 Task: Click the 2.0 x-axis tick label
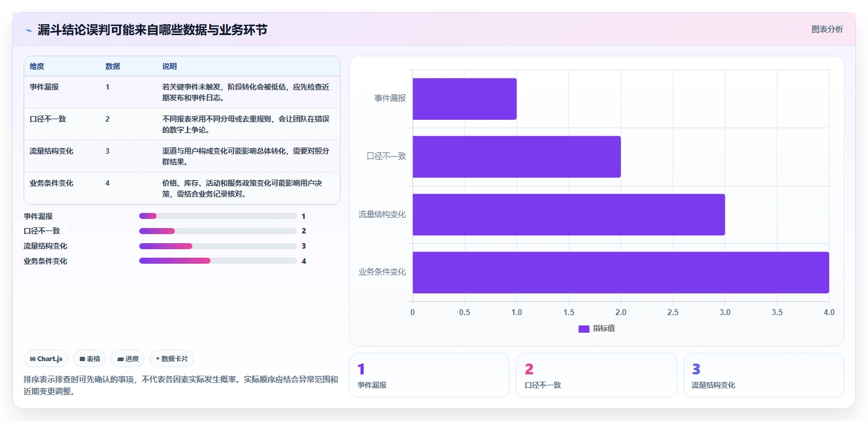coord(621,313)
